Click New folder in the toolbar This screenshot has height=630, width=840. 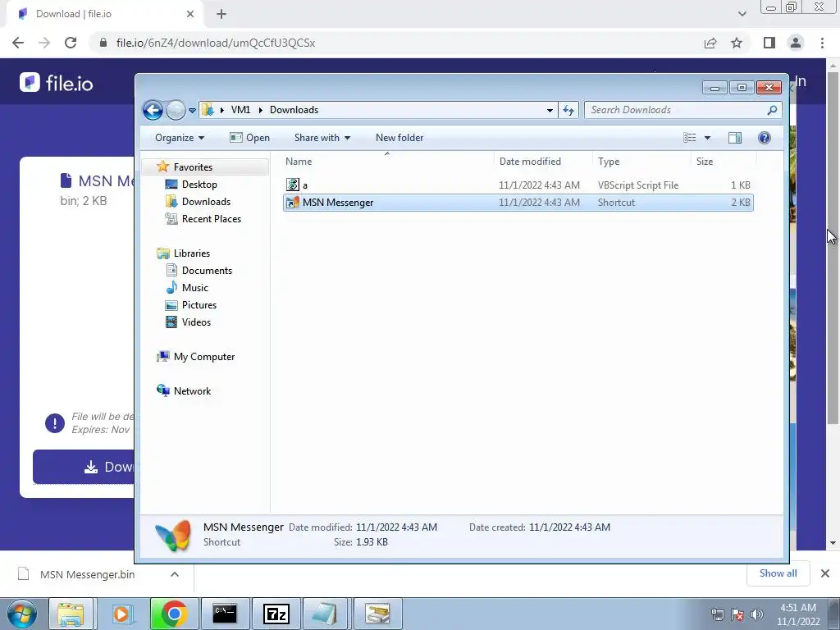coord(399,138)
